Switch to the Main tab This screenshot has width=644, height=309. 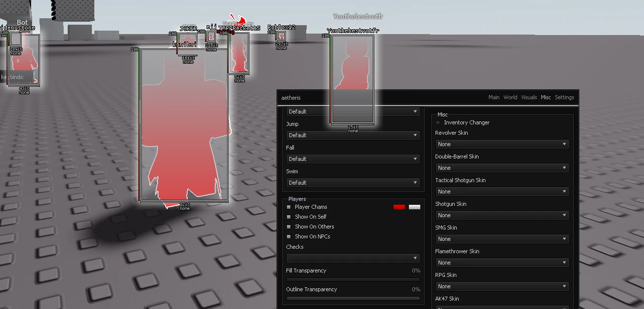tap(494, 97)
